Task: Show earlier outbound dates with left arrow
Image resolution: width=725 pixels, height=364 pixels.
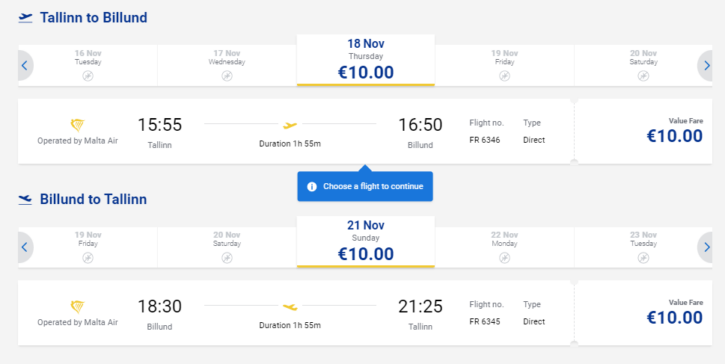Action: click(25, 66)
